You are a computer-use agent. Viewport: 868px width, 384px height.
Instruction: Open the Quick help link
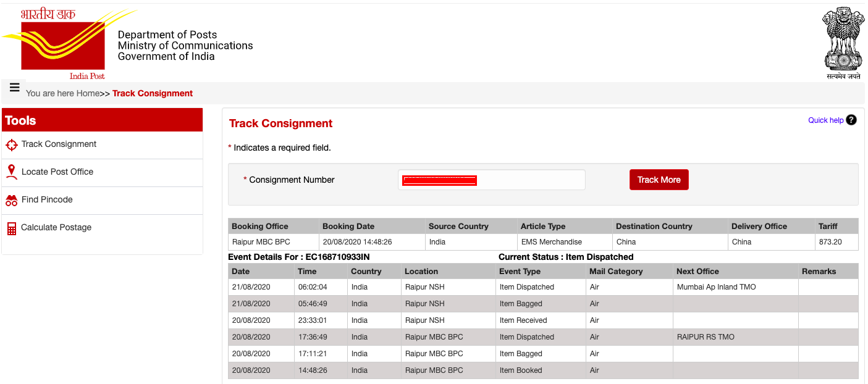tap(826, 120)
